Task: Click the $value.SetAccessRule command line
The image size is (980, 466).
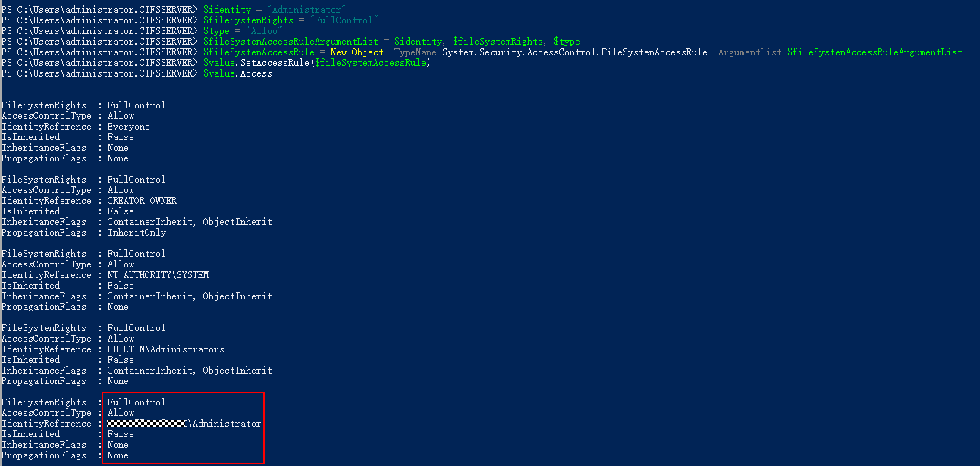Action: [x=317, y=63]
